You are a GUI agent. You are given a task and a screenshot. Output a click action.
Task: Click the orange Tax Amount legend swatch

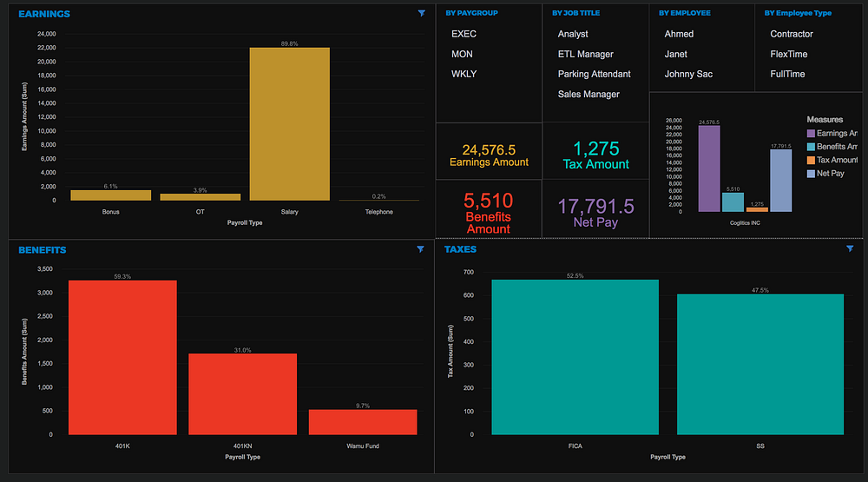pos(811,161)
